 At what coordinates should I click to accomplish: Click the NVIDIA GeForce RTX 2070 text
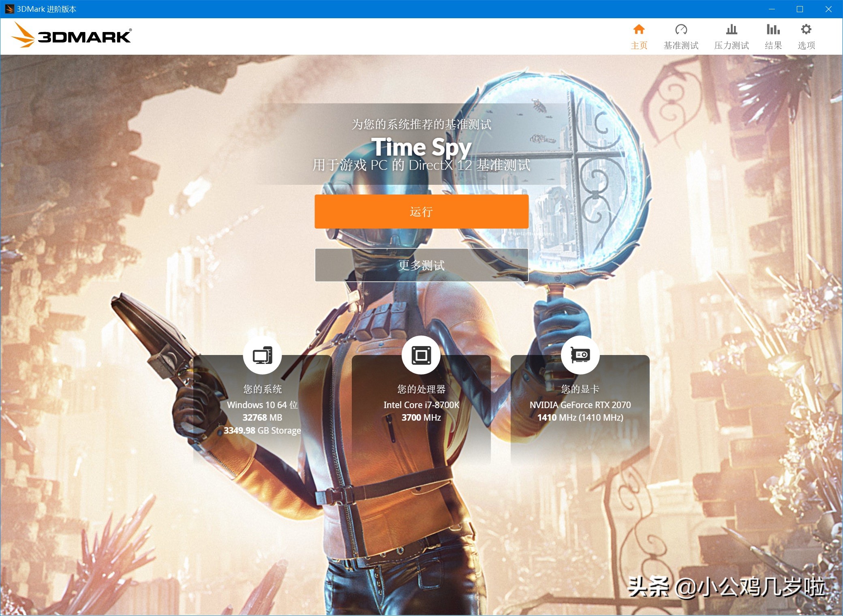point(580,405)
